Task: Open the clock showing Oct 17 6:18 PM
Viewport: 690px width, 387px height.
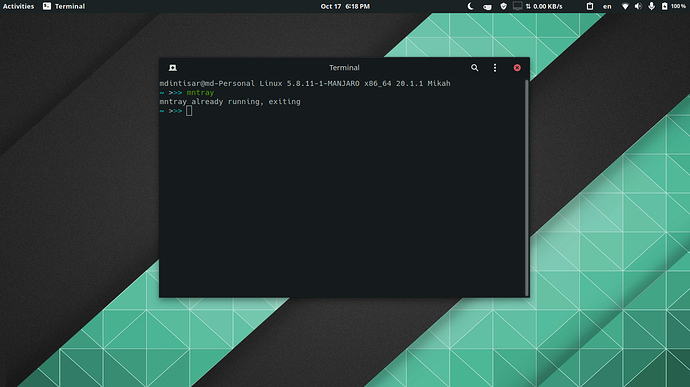Action: point(345,6)
